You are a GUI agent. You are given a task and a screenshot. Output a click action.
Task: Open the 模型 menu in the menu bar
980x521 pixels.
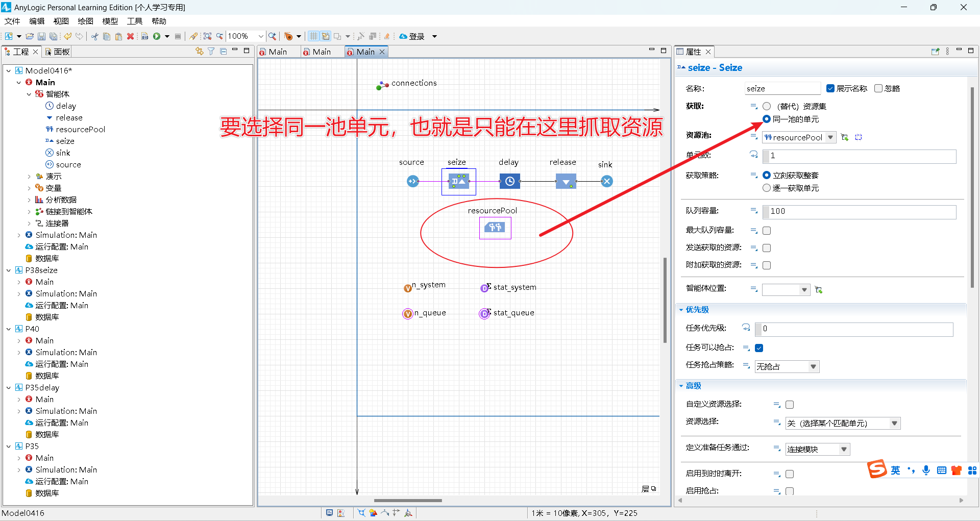[109, 21]
